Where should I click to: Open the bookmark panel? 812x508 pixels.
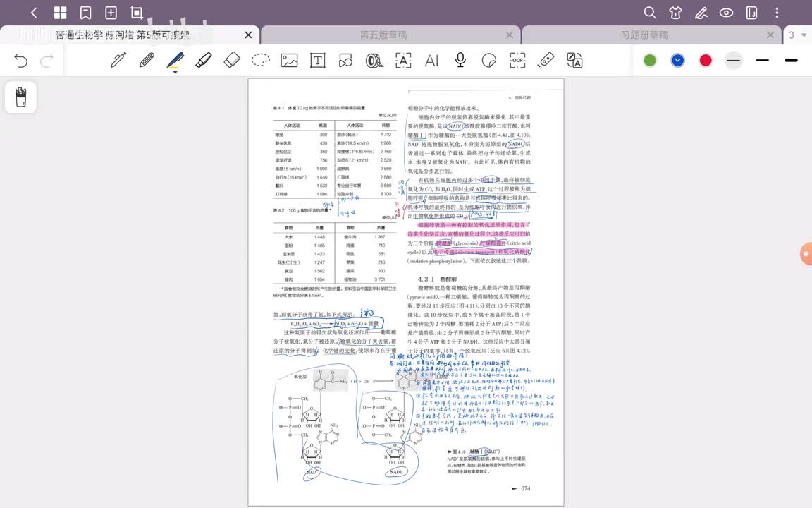[85, 13]
